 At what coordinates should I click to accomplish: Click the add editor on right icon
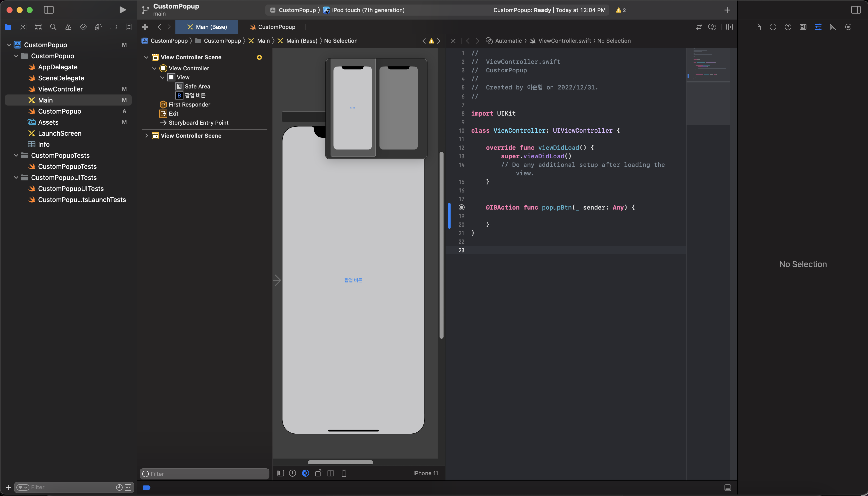pos(729,27)
